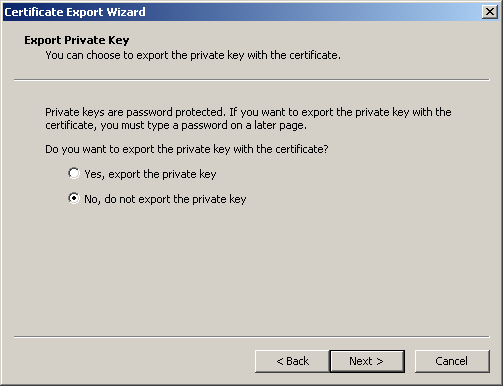The width and height of the screenshot is (503, 386).
Task: Click the separator line below the header
Action: point(252,80)
